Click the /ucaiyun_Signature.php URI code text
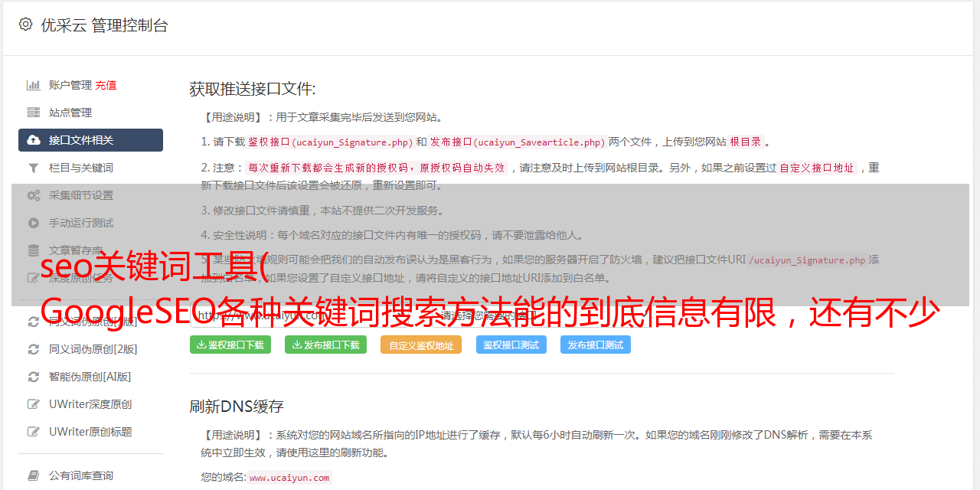Image resolution: width=980 pixels, height=490 pixels. click(807, 260)
